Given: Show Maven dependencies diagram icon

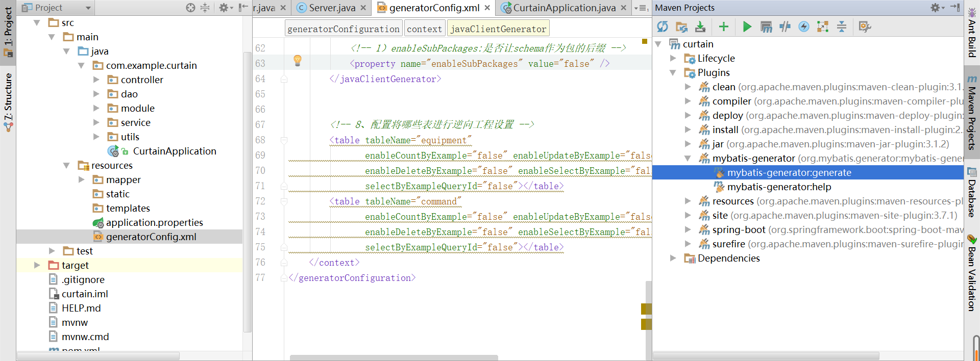Looking at the screenshot, I should tap(823, 27).
